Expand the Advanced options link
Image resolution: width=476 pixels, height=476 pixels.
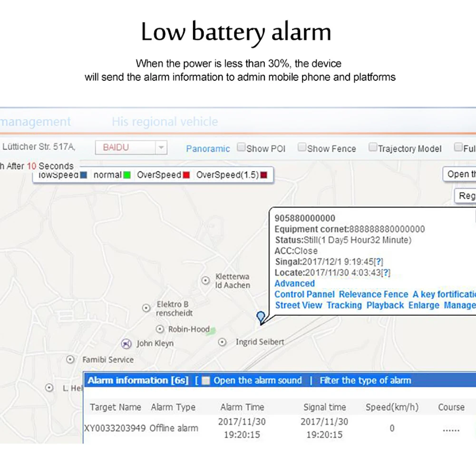[x=294, y=283]
